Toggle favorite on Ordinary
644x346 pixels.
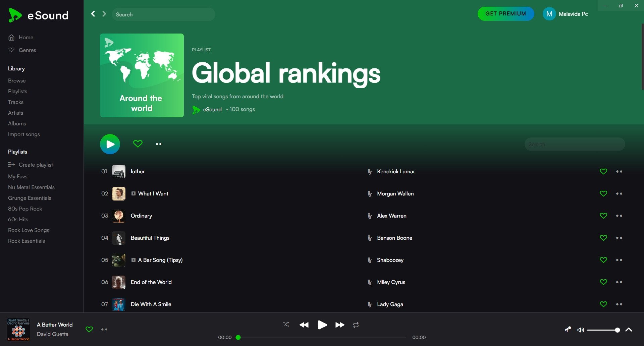(x=603, y=216)
